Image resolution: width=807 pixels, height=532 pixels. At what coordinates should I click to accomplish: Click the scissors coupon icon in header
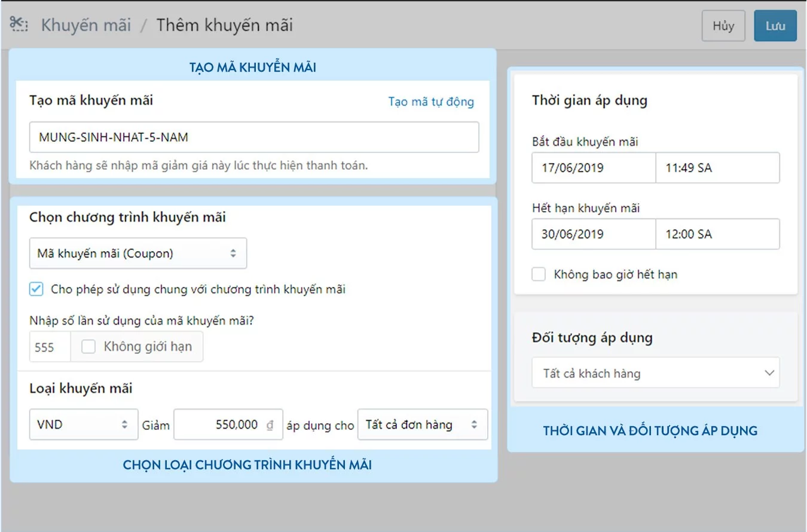[x=19, y=25]
